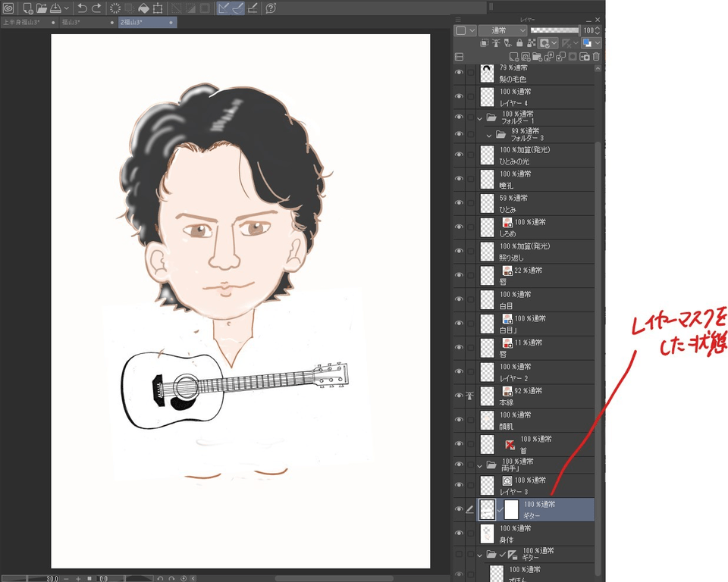Hide the しろめ layer

pos(460,227)
